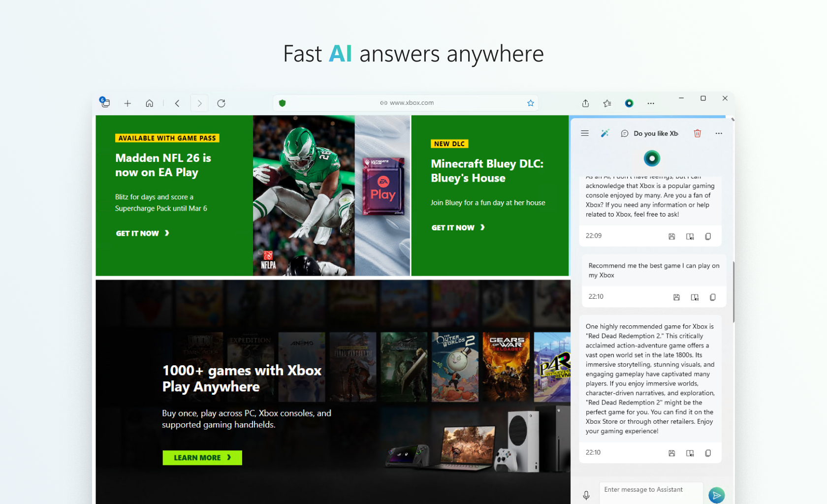Open the Gears of War game cover

tap(506, 367)
